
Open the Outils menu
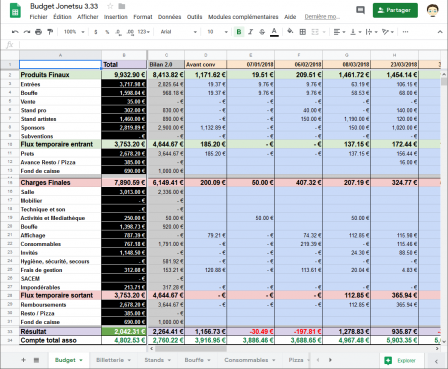click(194, 17)
